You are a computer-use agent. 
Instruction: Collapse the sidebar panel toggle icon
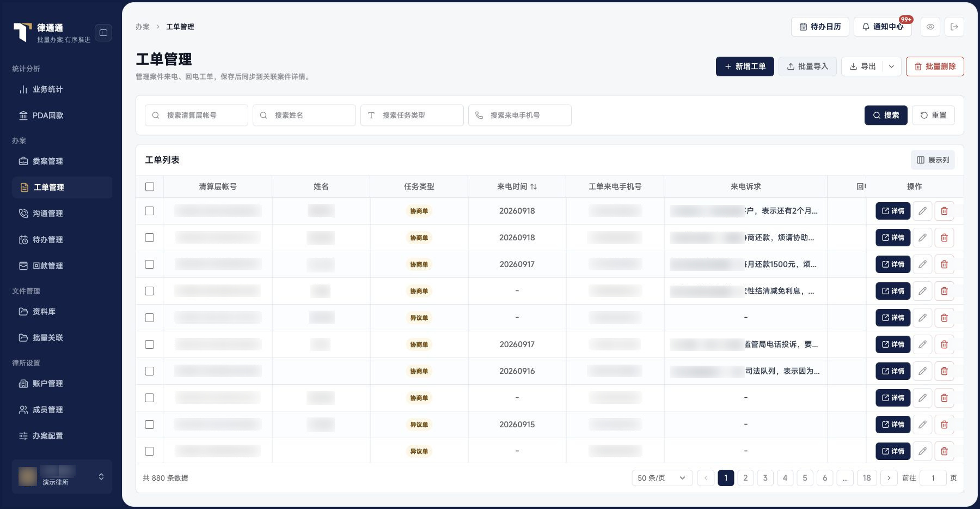[x=103, y=33]
